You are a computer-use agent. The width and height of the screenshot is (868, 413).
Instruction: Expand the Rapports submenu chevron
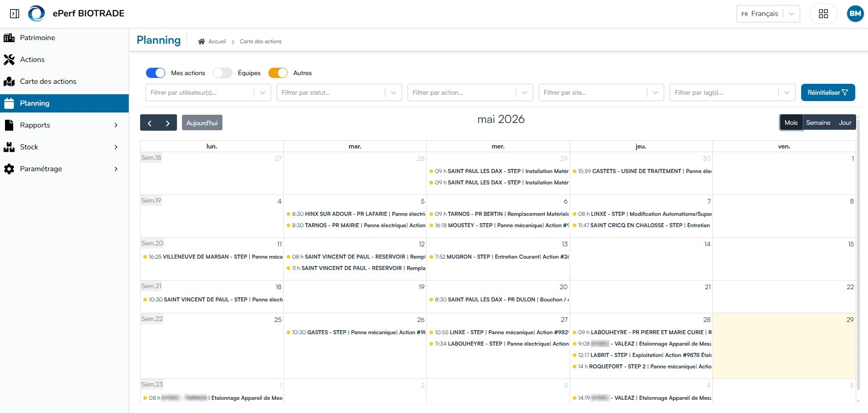pyautogui.click(x=116, y=125)
